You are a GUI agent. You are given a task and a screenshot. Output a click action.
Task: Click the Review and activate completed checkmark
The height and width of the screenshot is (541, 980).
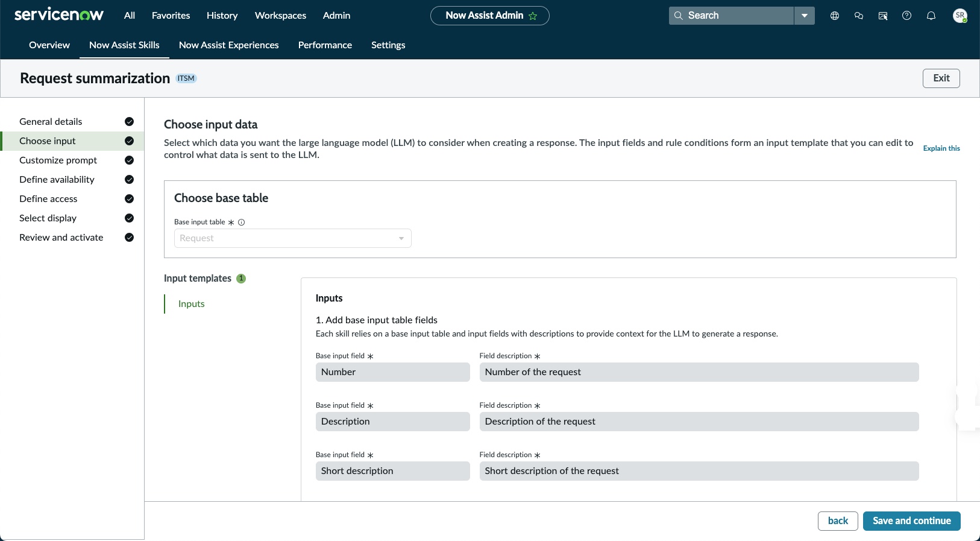pyautogui.click(x=129, y=238)
